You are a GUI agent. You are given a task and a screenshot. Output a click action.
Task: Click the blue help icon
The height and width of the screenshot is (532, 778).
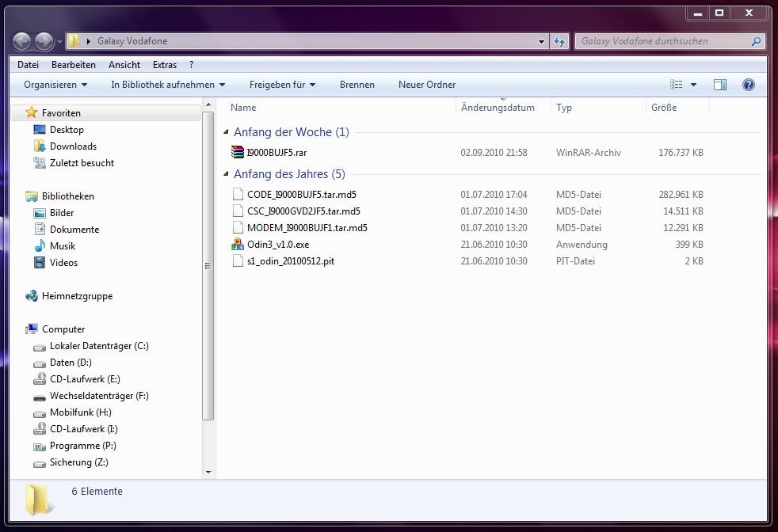click(x=748, y=85)
